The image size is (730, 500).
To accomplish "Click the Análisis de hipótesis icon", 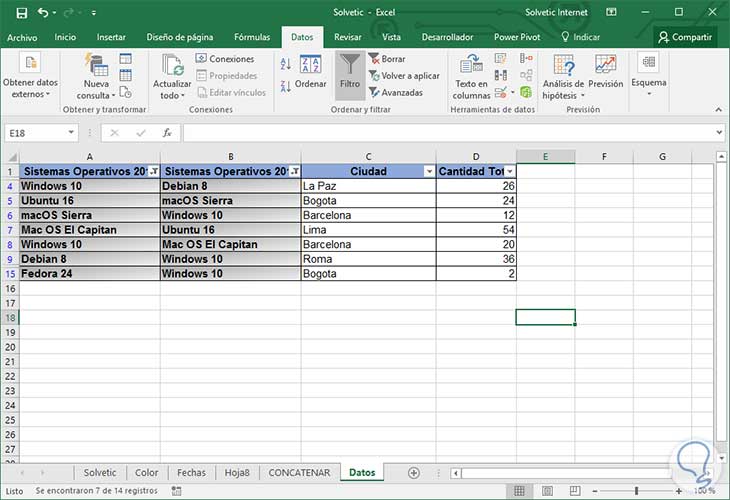I will pyautogui.click(x=563, y=65).
